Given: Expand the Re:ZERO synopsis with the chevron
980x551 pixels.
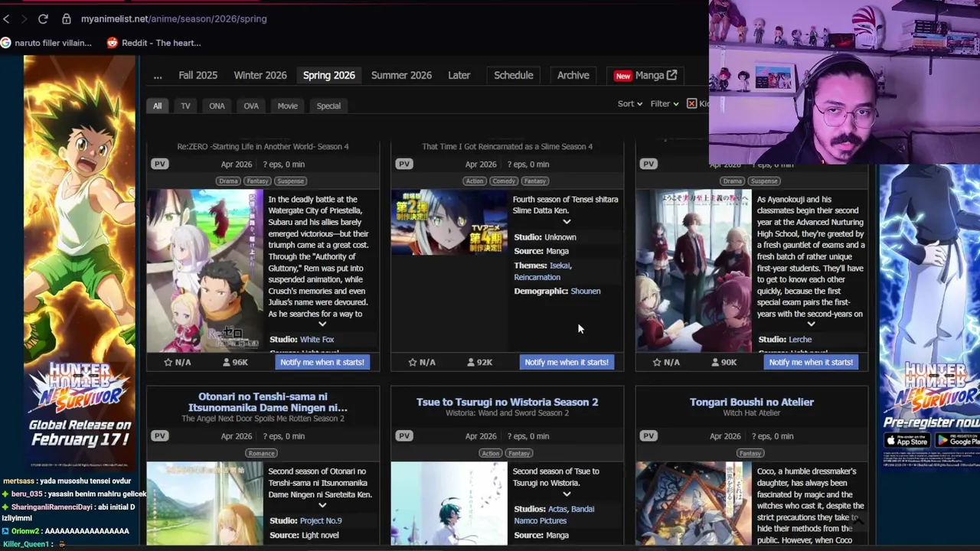Looking at the screenshot, I should [322, 324].
